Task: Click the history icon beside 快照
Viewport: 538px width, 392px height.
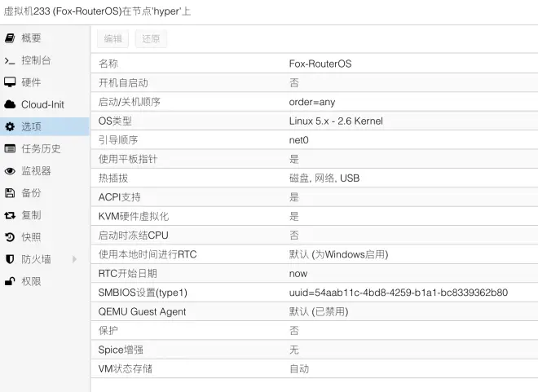Action: 10,237
